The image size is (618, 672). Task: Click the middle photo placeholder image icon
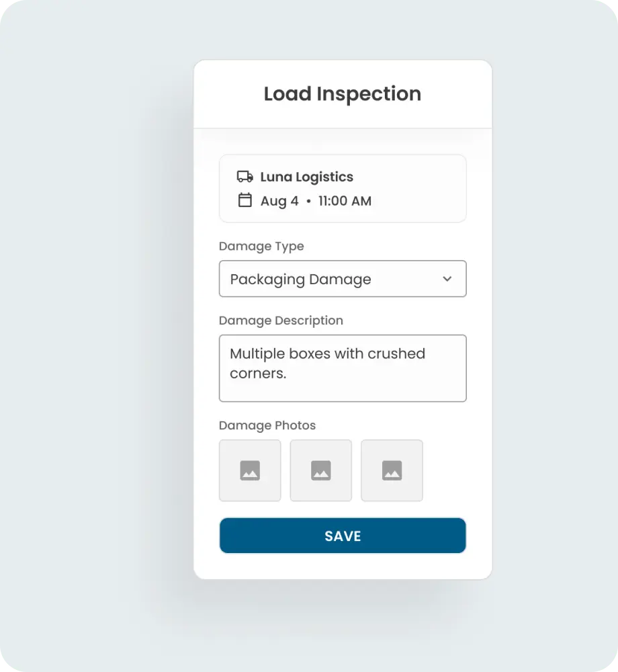pyautogui.click(x=320, y=470)
